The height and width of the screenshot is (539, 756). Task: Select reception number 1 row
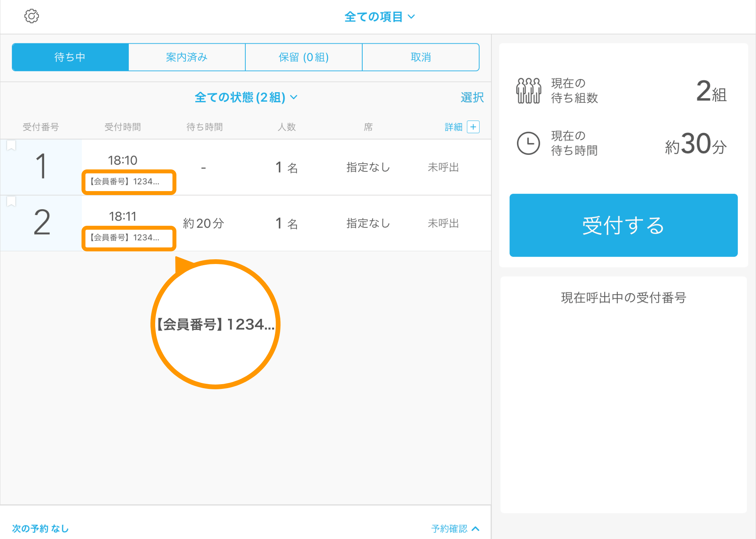[x=246, y=167]
